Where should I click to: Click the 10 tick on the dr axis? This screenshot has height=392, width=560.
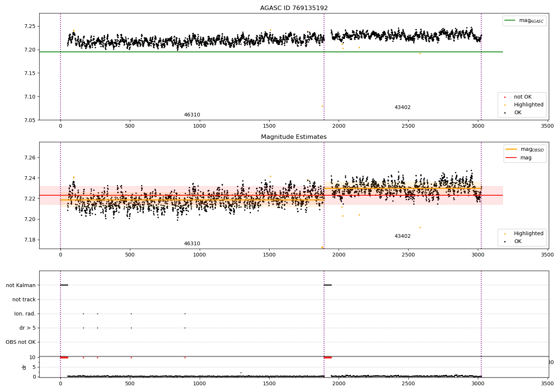coord(32,357)
